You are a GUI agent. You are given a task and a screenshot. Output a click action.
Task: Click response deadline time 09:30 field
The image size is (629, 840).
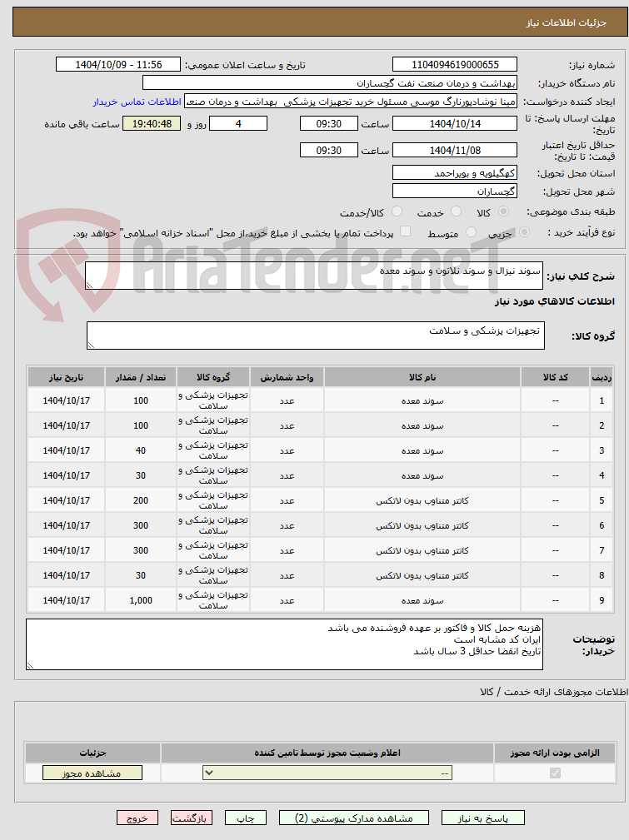pyautogui.click(x=329, y=124)
